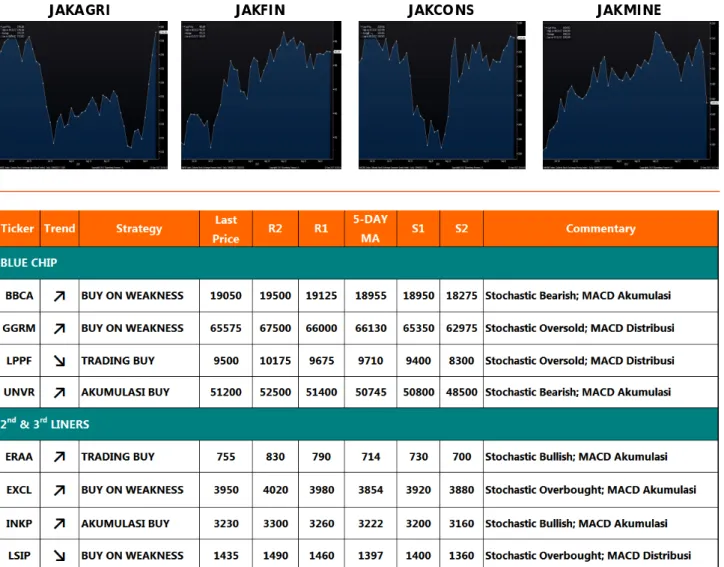
Task: Click the JAKCONS chart thumbnail
Action: (x=442, y=95)
